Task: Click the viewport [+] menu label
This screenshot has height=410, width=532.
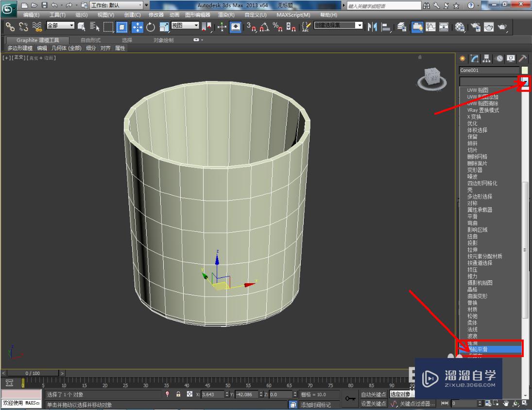Action: click(x=6, y=58)
